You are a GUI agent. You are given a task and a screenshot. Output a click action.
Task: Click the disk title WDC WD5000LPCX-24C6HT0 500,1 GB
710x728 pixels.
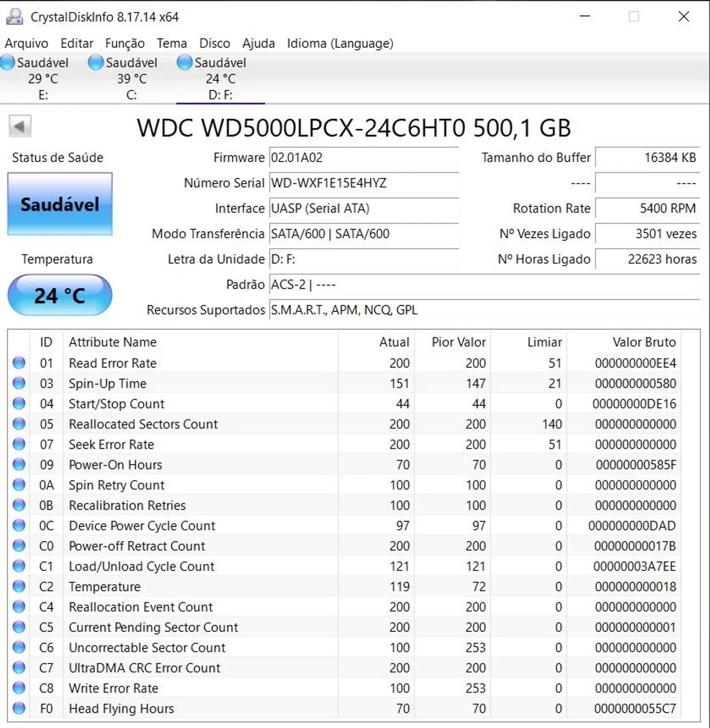pyautogui.click(x=354, y=128)
